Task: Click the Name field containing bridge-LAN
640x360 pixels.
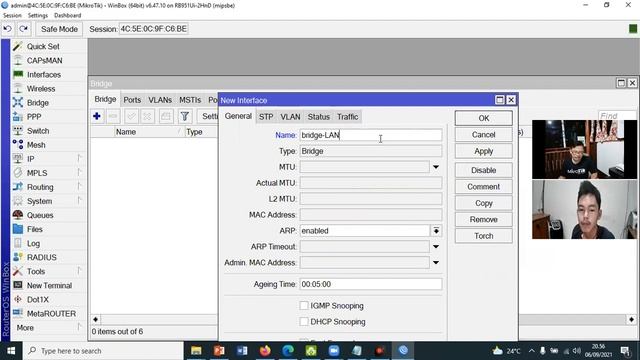Action: point(371,135)
